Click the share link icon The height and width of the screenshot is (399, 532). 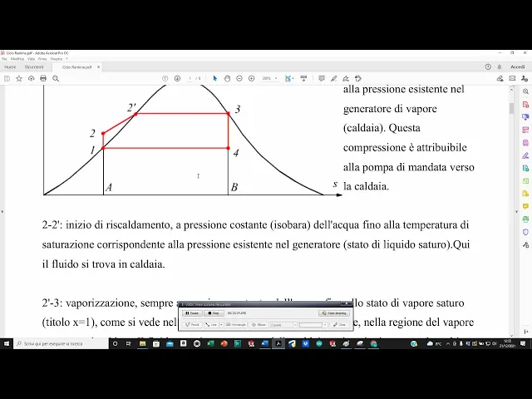coord(500,79)
